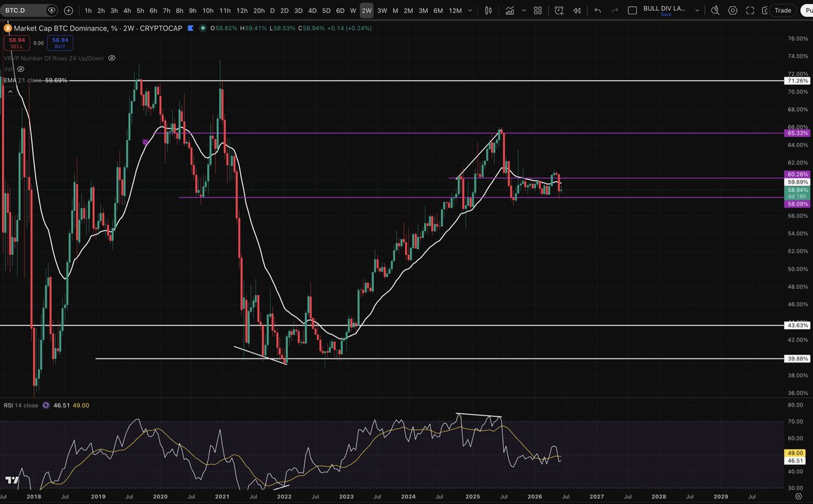Undo the last chart action
Image resolution: width=813 pixels, height=504 pixels.
pyautogui.click(x=597, y=10)
